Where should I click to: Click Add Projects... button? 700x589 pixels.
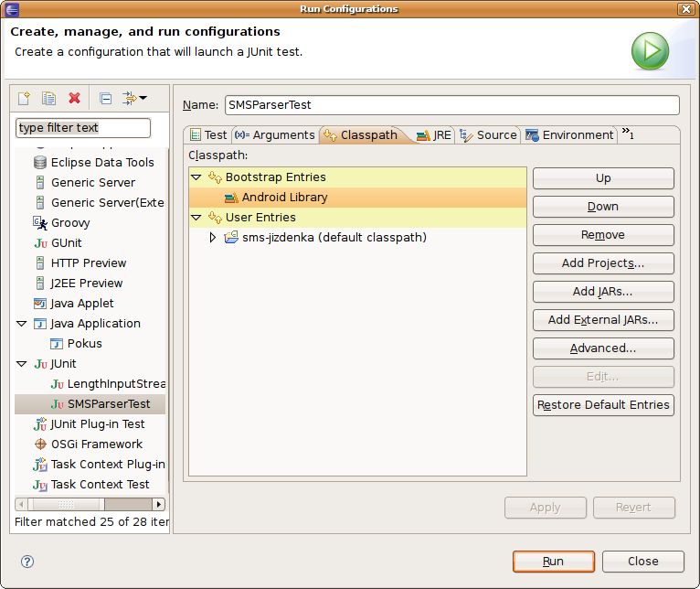603,263
